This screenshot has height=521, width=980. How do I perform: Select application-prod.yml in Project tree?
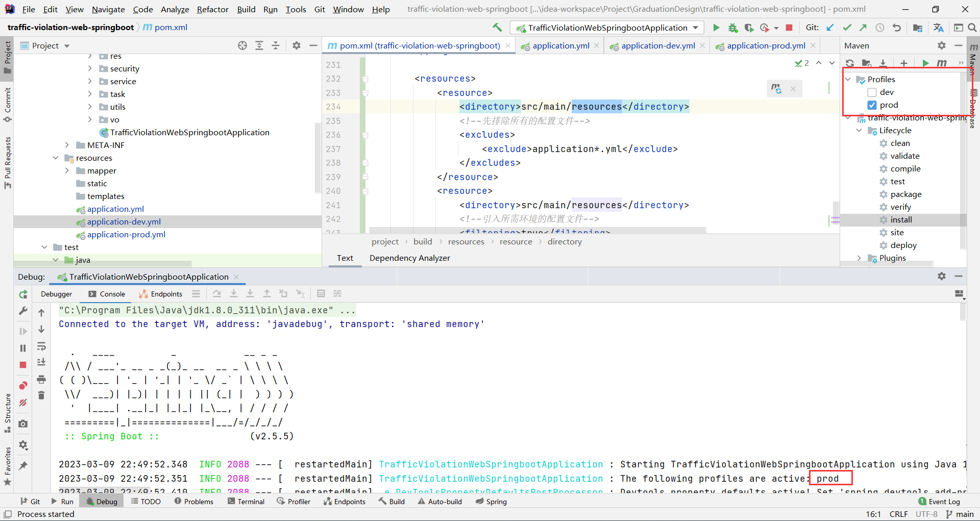coord(126,235)
